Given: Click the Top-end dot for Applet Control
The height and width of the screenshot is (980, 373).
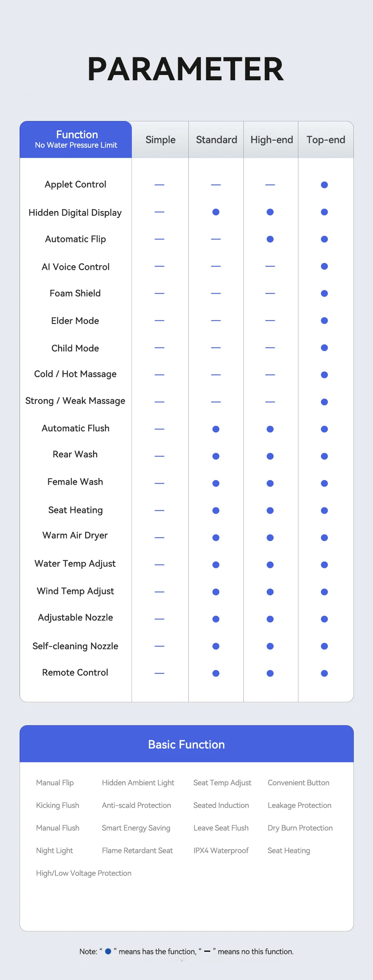Looking at the screenshot, I should [x=324, y=185].
